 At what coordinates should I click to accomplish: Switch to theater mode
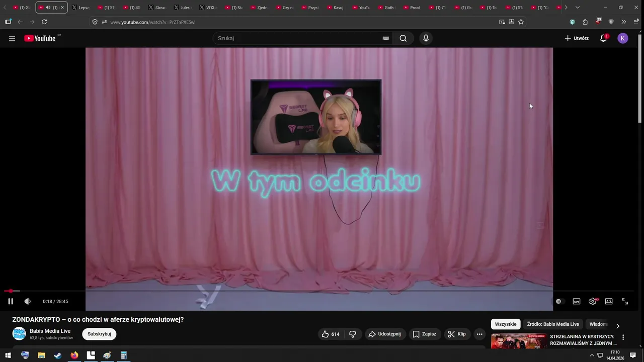(x=609, y=301)
